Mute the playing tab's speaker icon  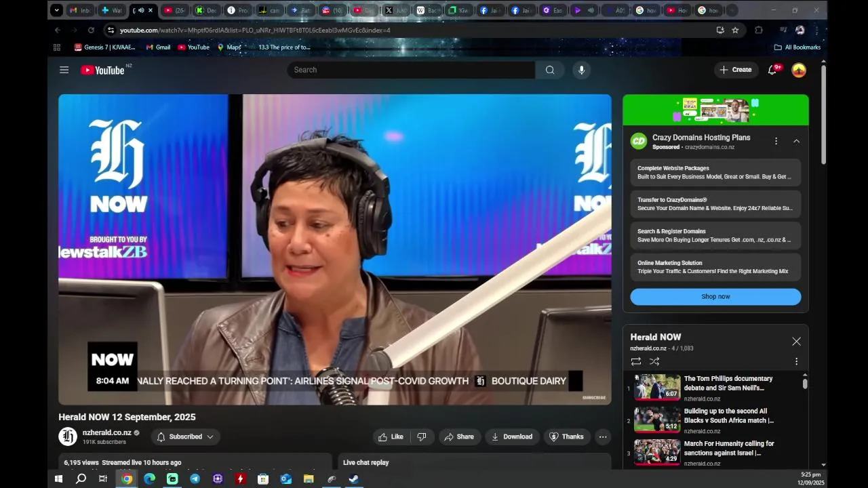[141, 10]
